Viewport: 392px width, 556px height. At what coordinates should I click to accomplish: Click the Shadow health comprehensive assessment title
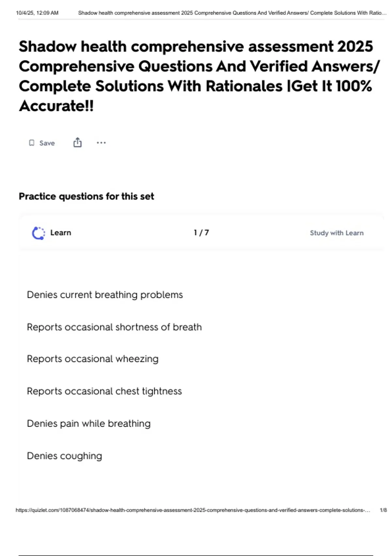pyautogui.click(x=199, y=76)
